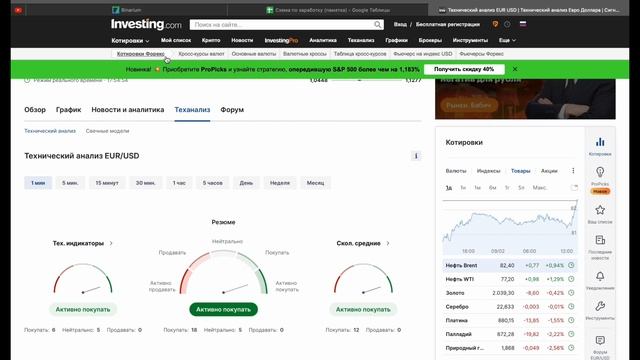Viewport: 640px width, 360px height.
Task: Select Валюты tab in Котировки widget
Action: pos(456,171)
